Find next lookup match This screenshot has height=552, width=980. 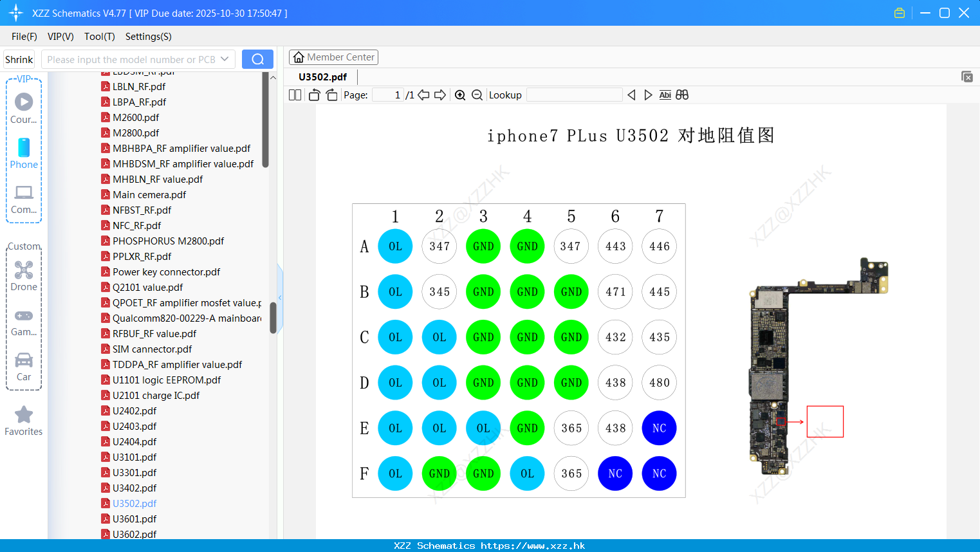click(x=648, y=95)
